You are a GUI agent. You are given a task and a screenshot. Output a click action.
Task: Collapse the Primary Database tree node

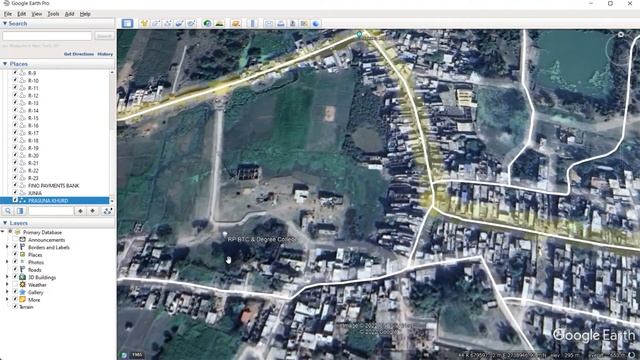tap(3, 232)
